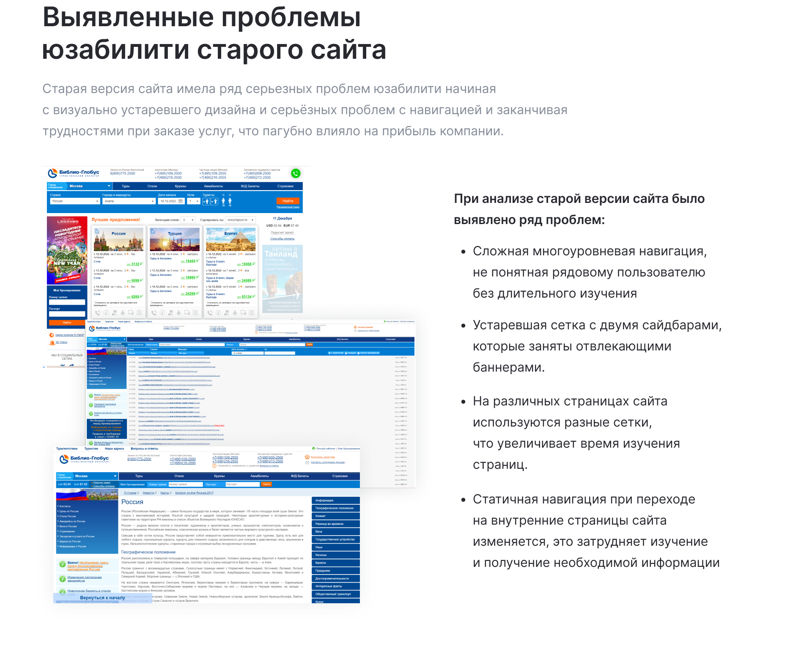Expand the Категория отеля dropdown
The width and height of the screenshot is (812, 662).
click(x=188, y=220)
